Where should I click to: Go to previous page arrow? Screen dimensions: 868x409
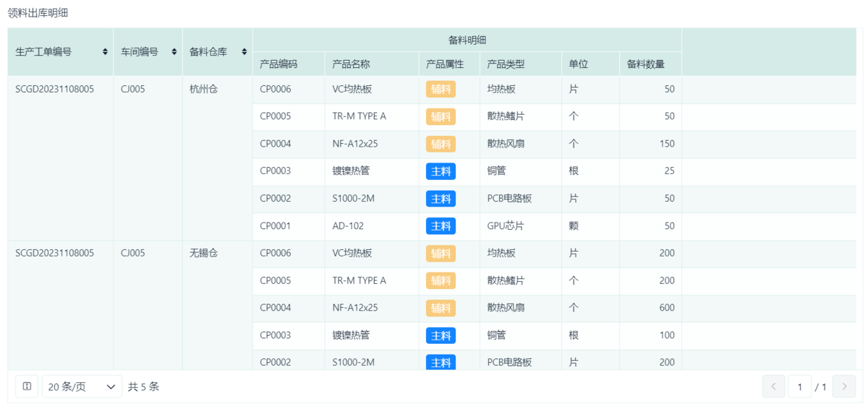tap(773, 387)
